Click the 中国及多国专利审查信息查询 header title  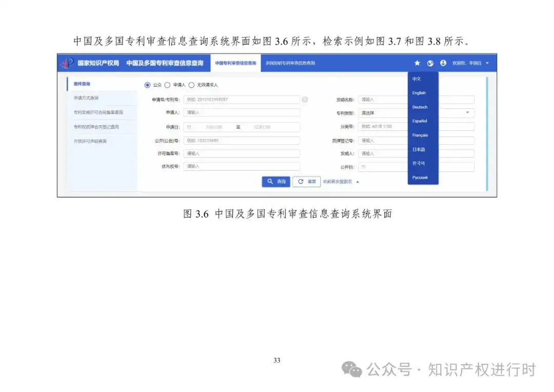click(165, 63)
